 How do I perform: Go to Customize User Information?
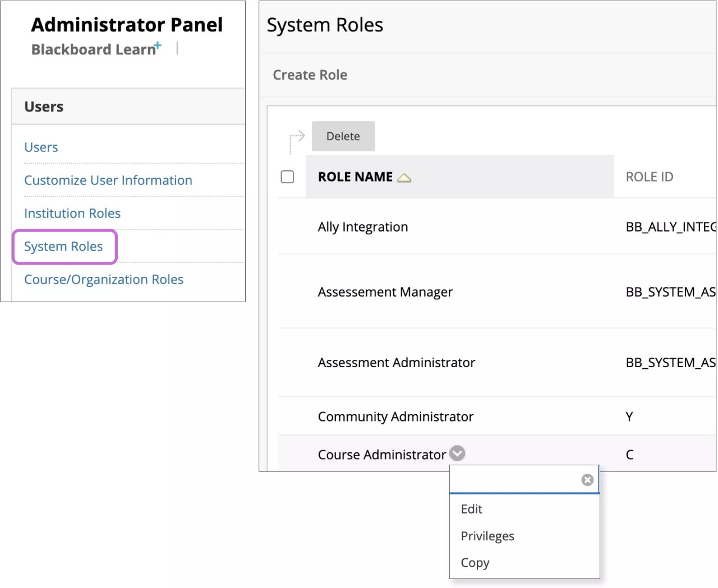[108, 180]
